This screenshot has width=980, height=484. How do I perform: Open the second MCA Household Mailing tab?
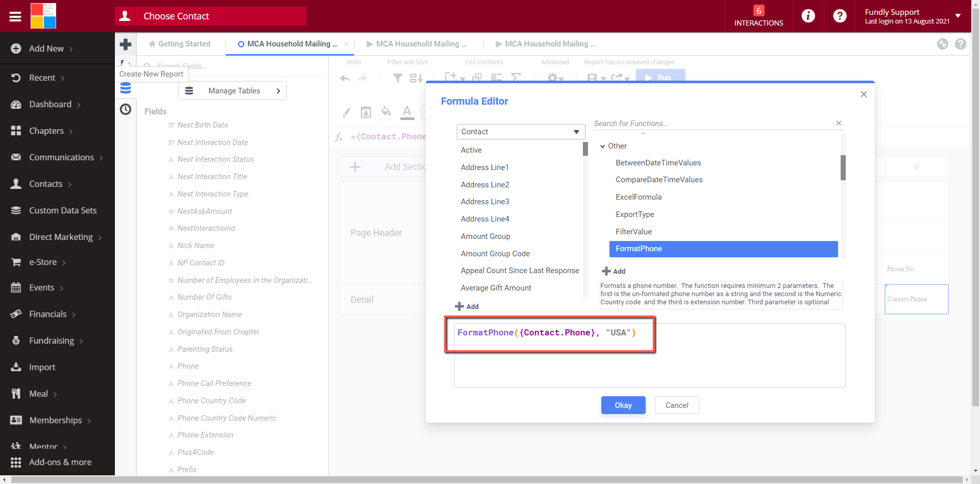point(416,44)
